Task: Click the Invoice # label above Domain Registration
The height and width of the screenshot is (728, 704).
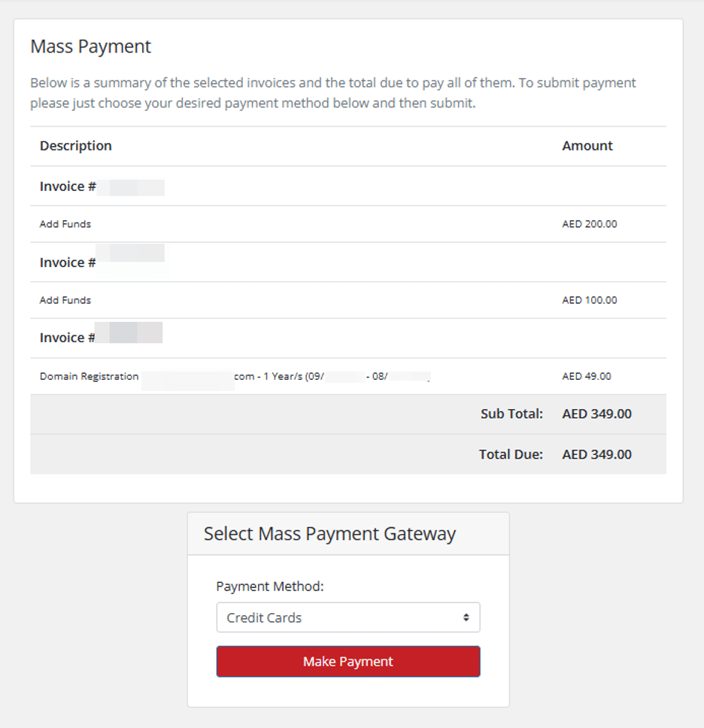Action: 68,338
